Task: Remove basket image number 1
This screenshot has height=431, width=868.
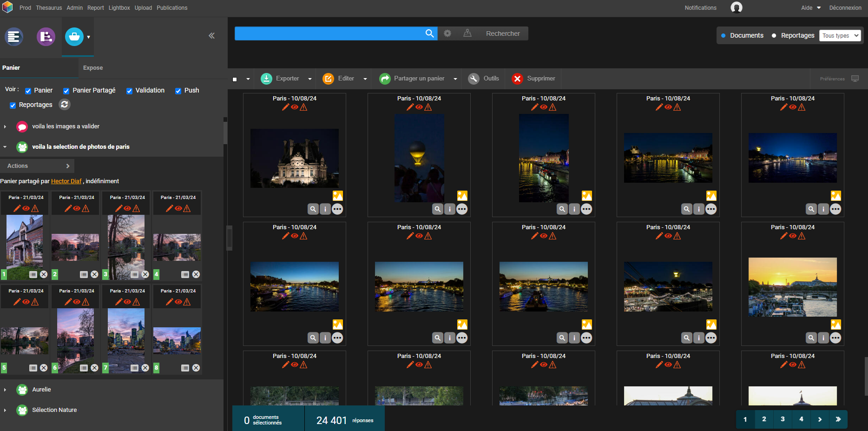Action: tap(44, 274)
